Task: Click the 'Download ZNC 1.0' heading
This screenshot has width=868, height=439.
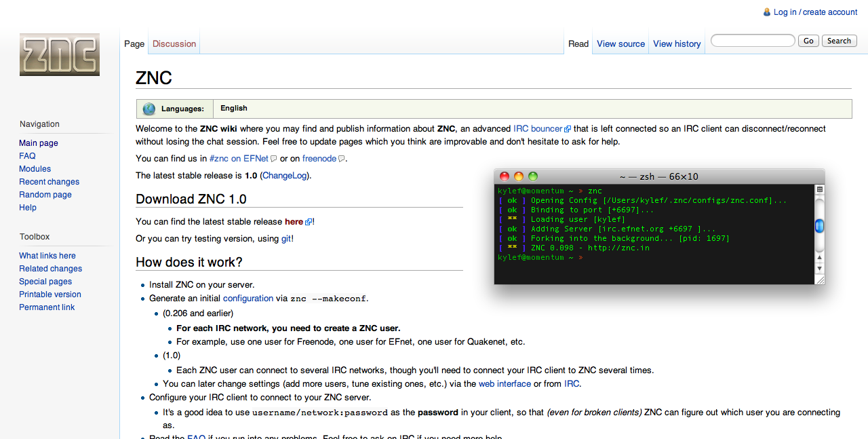Action: [191, 199]
